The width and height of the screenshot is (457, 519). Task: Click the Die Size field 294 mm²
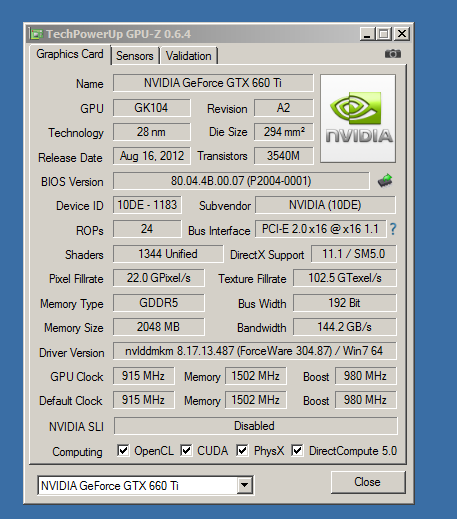coord(284,132)
